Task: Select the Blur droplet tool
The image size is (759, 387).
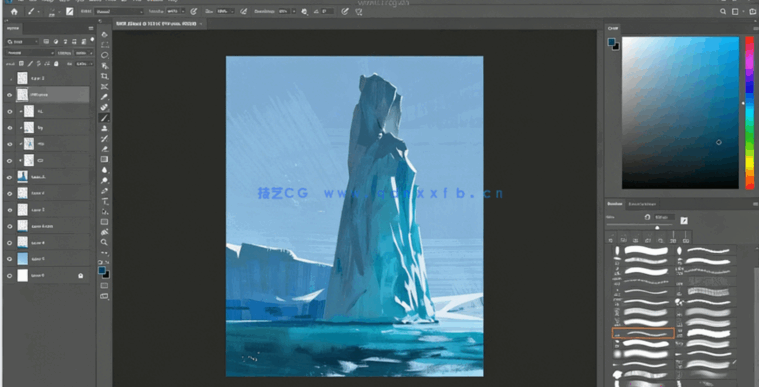Action: pos(105,170)
